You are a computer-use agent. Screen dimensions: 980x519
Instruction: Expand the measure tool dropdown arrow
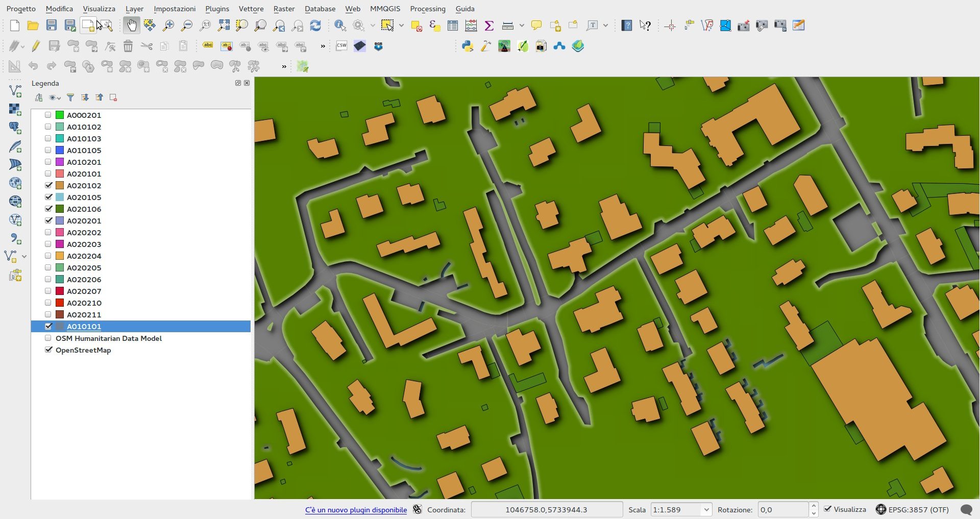point(522,25)
